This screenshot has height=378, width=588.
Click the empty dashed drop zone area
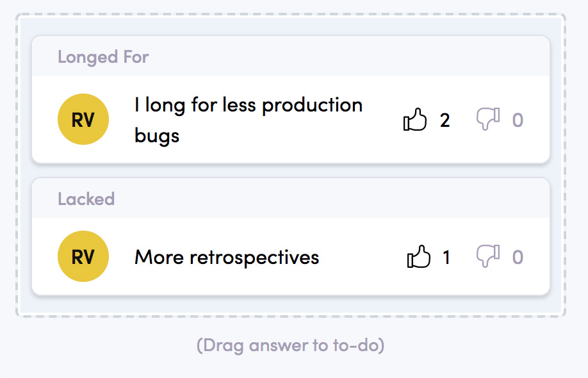pos(291,304)
